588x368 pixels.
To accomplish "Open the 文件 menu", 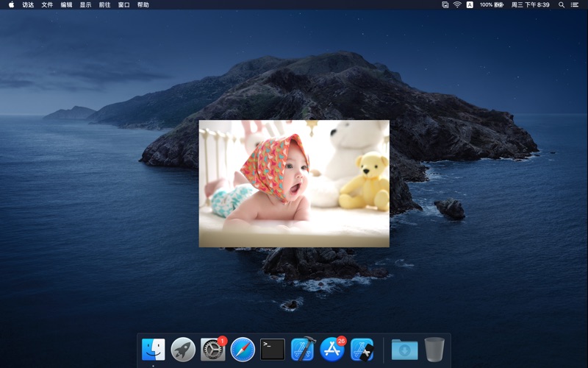I will (x=47, y=5).
